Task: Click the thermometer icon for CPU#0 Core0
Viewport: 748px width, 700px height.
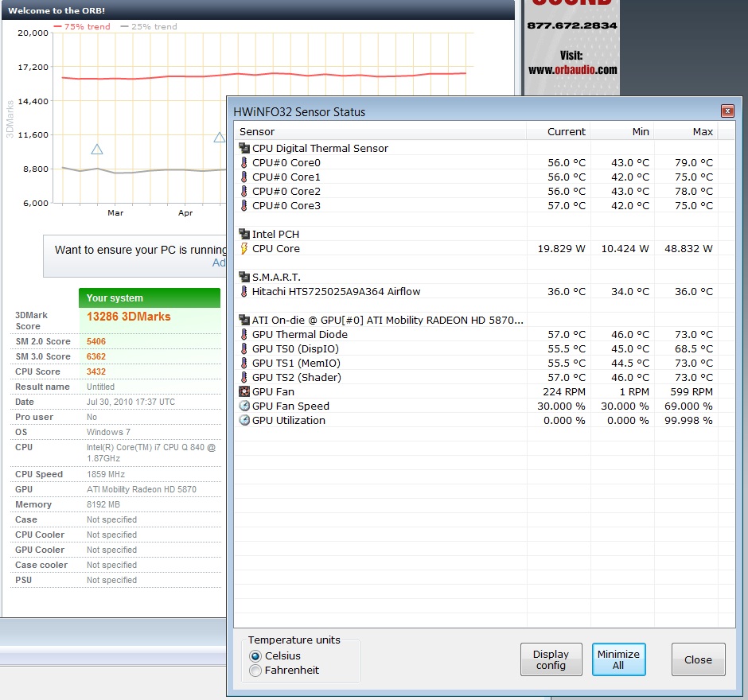Action: pyautogui.click(x=244, y=162)
